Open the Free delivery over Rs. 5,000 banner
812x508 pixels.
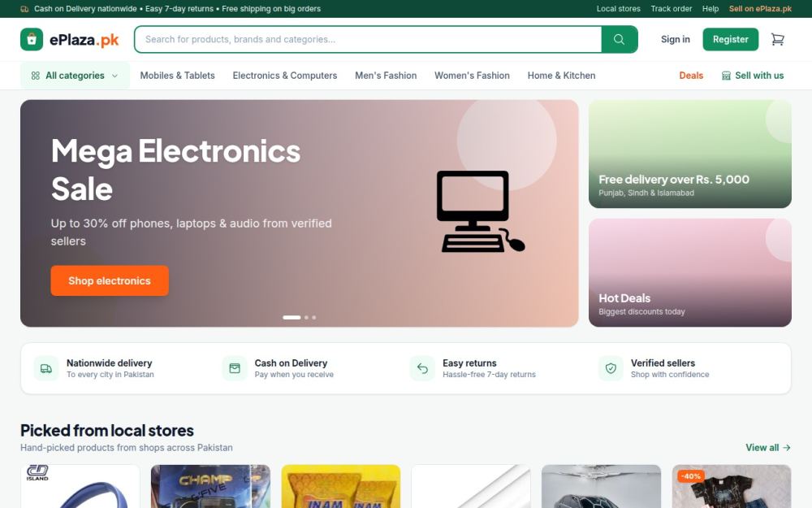(x=689, y=154)
